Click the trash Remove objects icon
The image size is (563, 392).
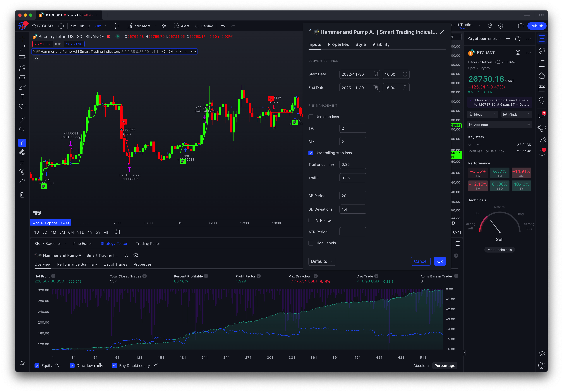tap(22, 195)
